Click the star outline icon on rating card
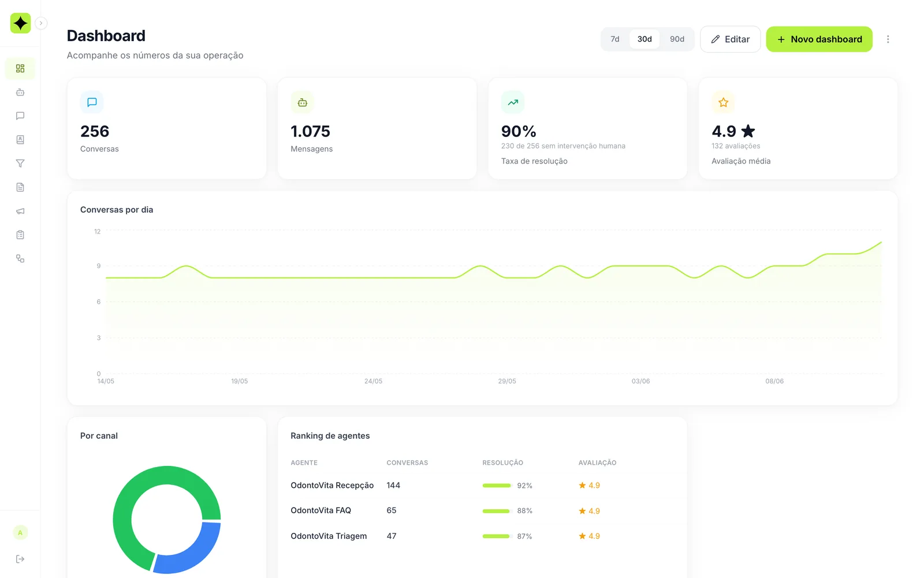Viewport: 924px width, 578px height. coord(723,102)
